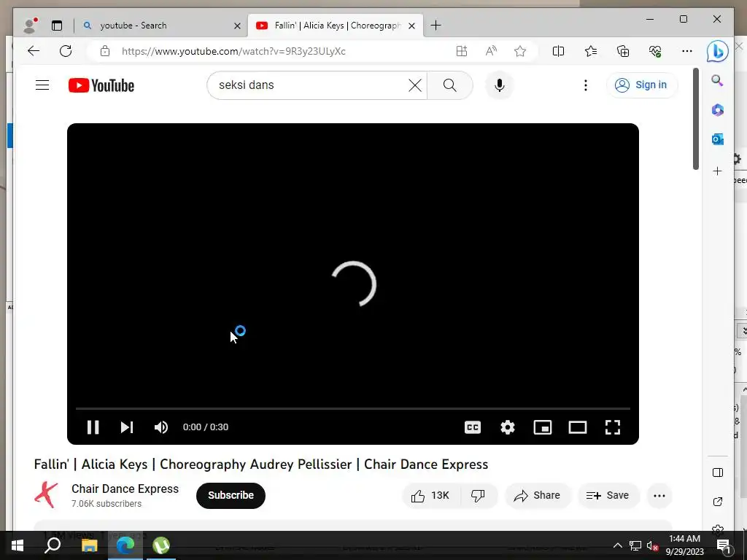Image resolution: width=747 pixels, height=560 pixels.
Task: Add a sidebar app with plus
Action: tap(718, 171)
